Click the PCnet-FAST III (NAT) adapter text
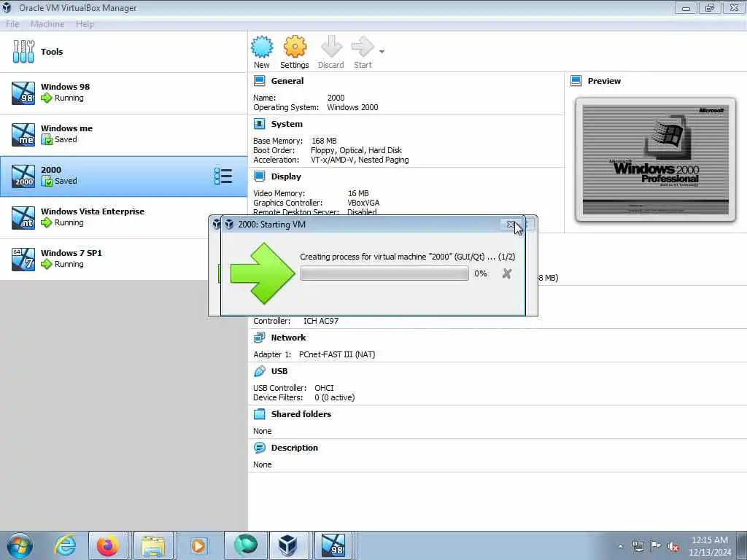This screenshot has height=560, width=747. 337,354
